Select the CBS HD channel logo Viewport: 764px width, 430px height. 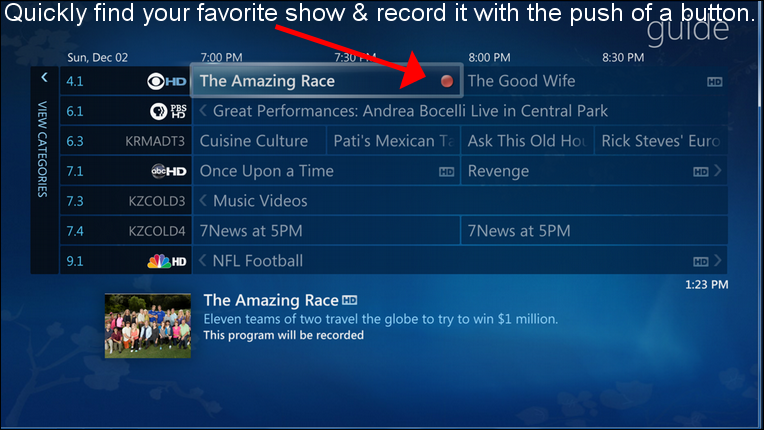pyautogui.click(x=167, y=81)
